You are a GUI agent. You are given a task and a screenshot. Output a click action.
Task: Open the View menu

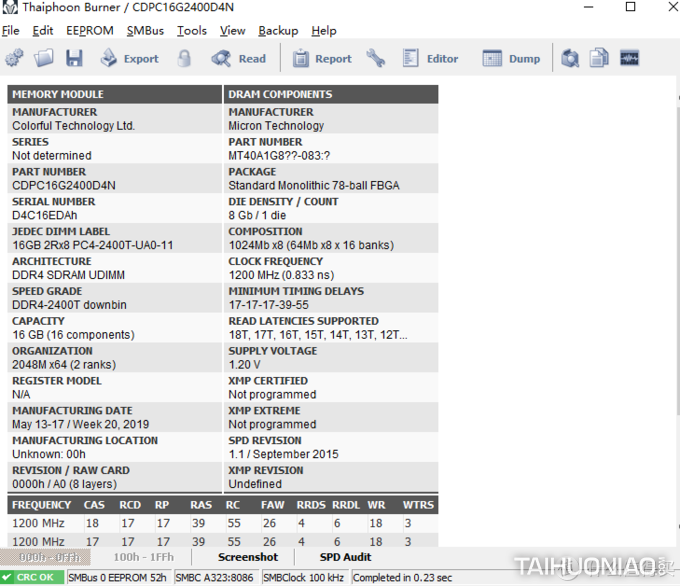(x=232, y=31)
